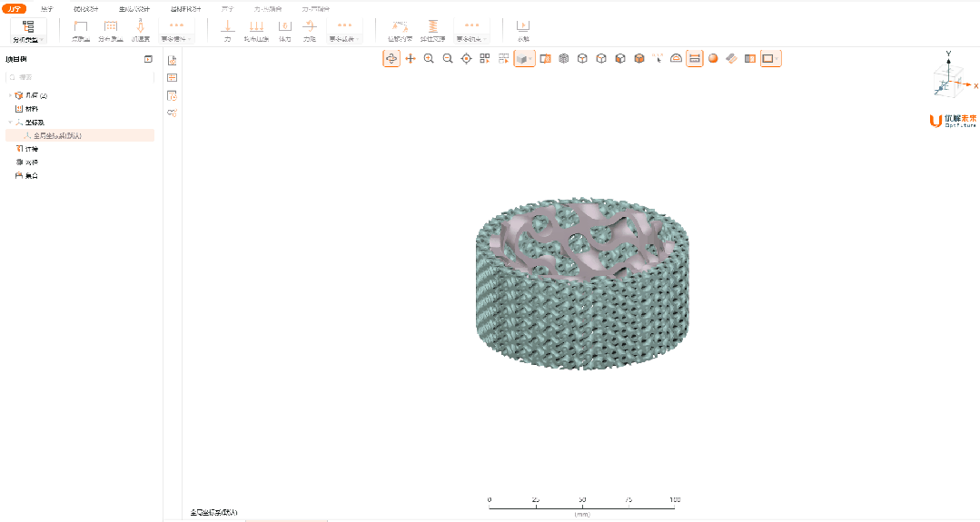Switch to the 超材料设计 metamaterial design tab
The image size is (980, 522).
point(186,9)
